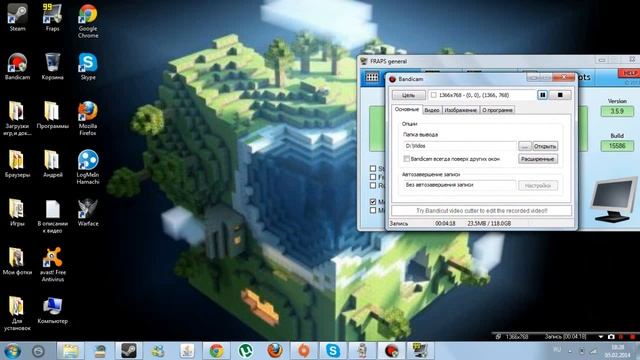
Task: Select the Корзина recycle bin icon
Action: [52, 67]
